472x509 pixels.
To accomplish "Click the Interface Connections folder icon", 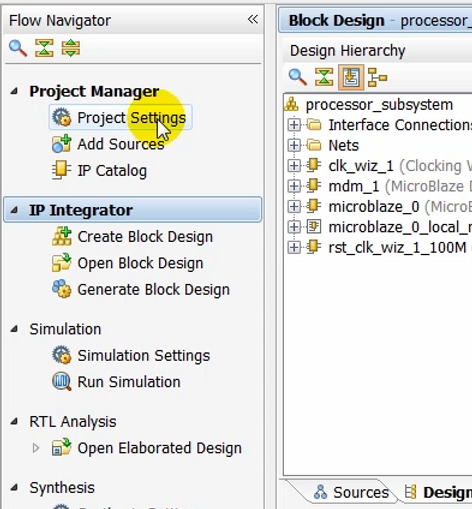I will pyautogui.click(x=314, y=125).
